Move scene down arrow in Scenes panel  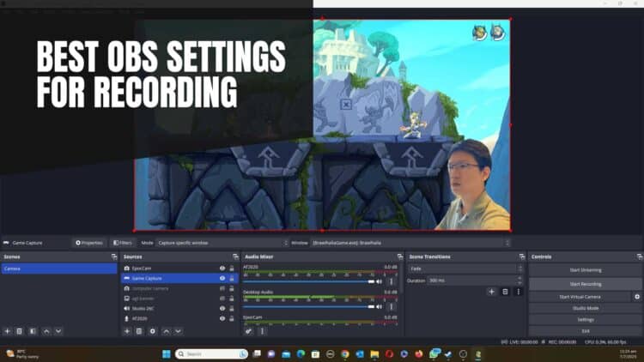tap(58, 331)
